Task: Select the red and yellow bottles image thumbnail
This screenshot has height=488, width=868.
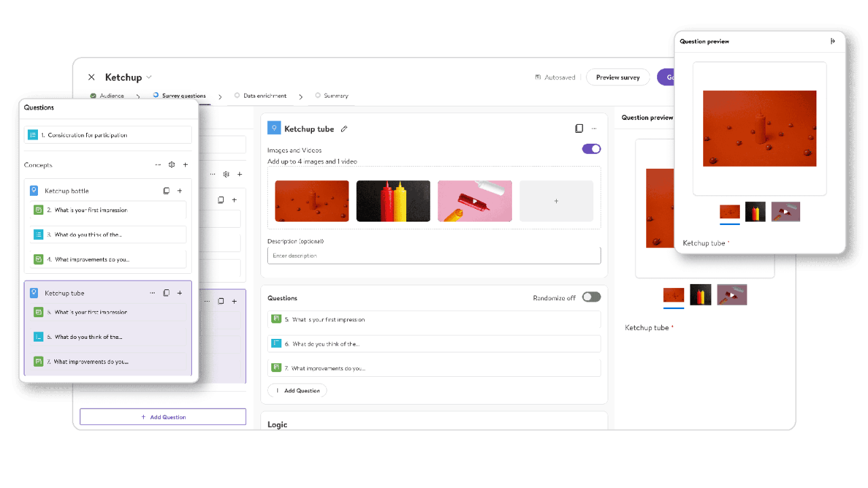Action: (x=393, y=201)
